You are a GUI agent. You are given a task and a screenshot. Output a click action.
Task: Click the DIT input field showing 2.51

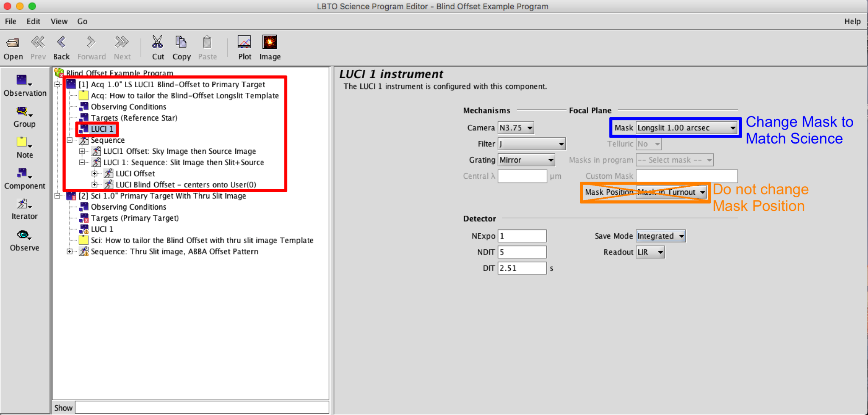(522, 268)
